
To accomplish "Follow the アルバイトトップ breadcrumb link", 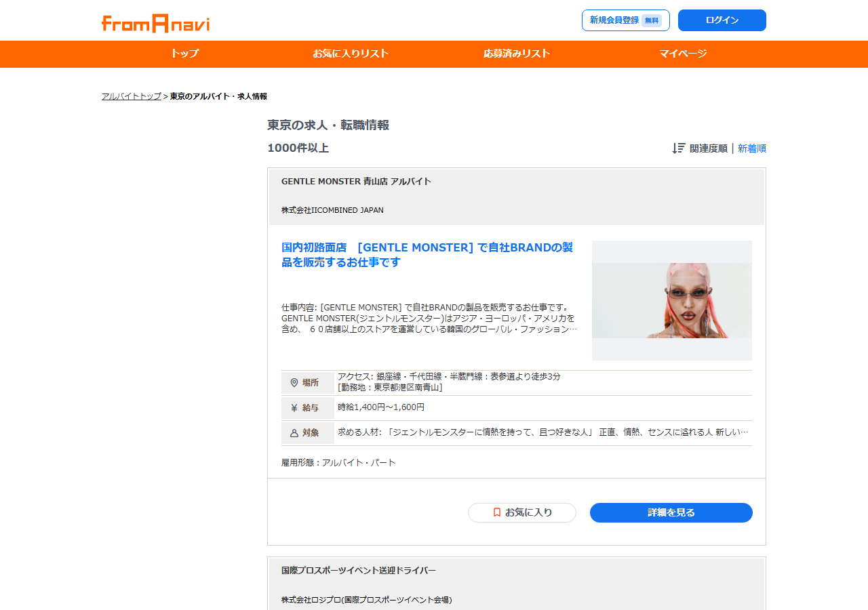I will click(132, 96).
